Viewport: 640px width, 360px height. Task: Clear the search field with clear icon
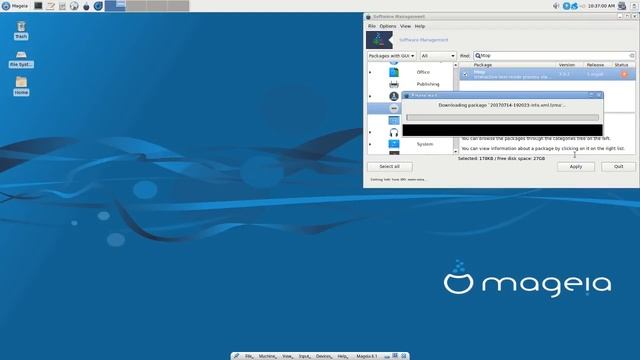tap(631, 56)
